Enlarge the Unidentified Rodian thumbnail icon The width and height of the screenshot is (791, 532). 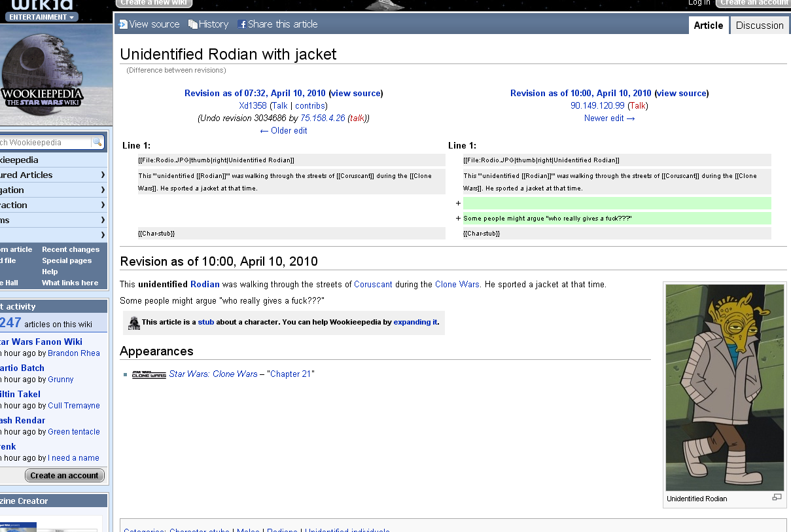point(777,497)
